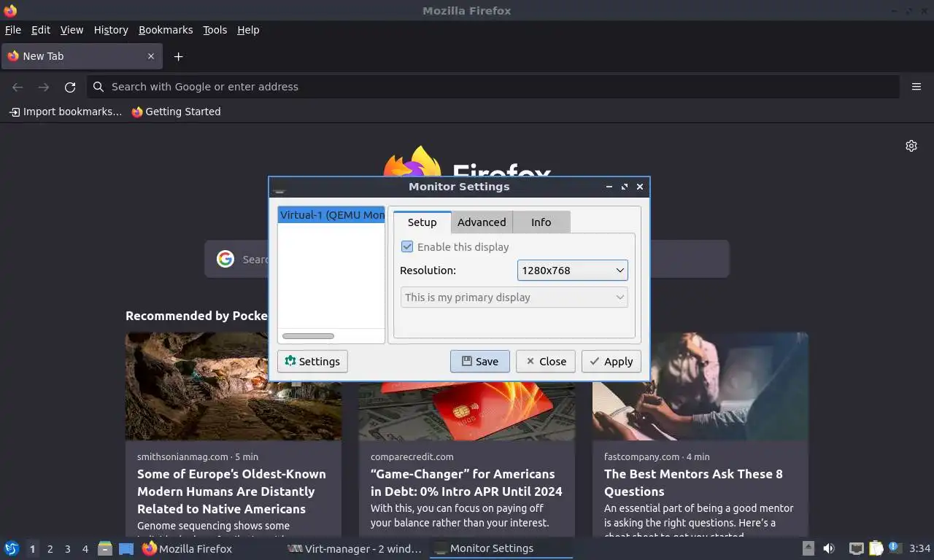Click the Apply button

[611, 362]
